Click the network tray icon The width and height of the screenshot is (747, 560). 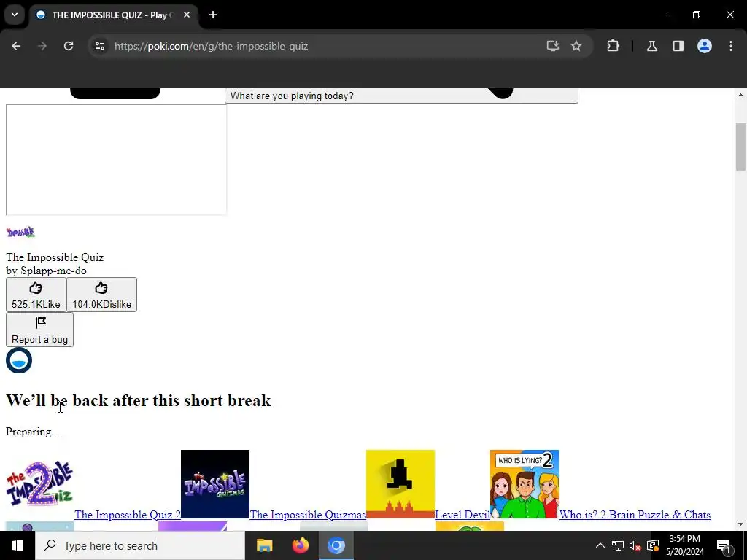click(x=618, y=545)
